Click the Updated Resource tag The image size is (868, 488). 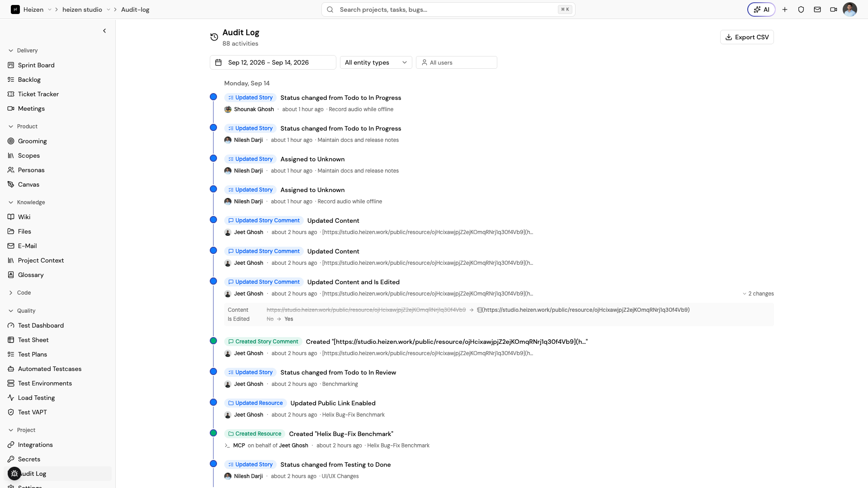tap(255, 403)
